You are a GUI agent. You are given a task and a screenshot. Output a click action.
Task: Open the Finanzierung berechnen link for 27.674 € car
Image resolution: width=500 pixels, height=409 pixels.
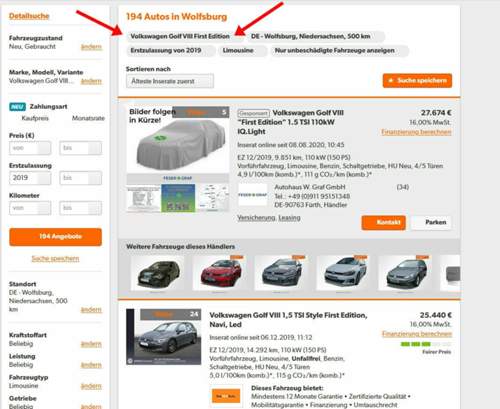(x=416, y=132)
